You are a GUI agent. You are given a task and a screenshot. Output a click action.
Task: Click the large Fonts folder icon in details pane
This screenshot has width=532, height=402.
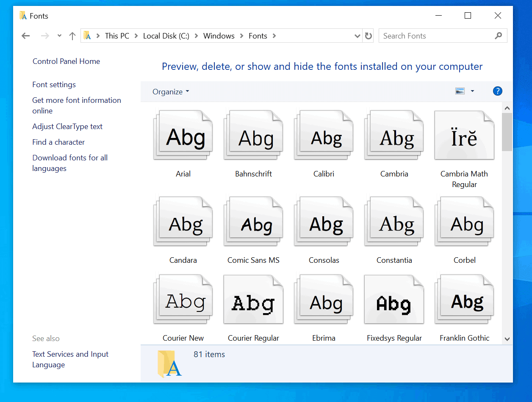point(169,363)
